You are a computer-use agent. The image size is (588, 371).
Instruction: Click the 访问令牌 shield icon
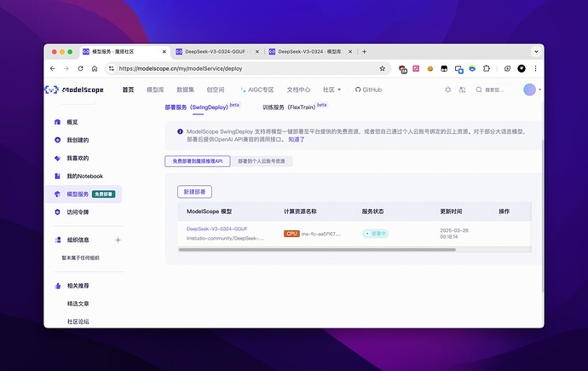tap(57, 212)
